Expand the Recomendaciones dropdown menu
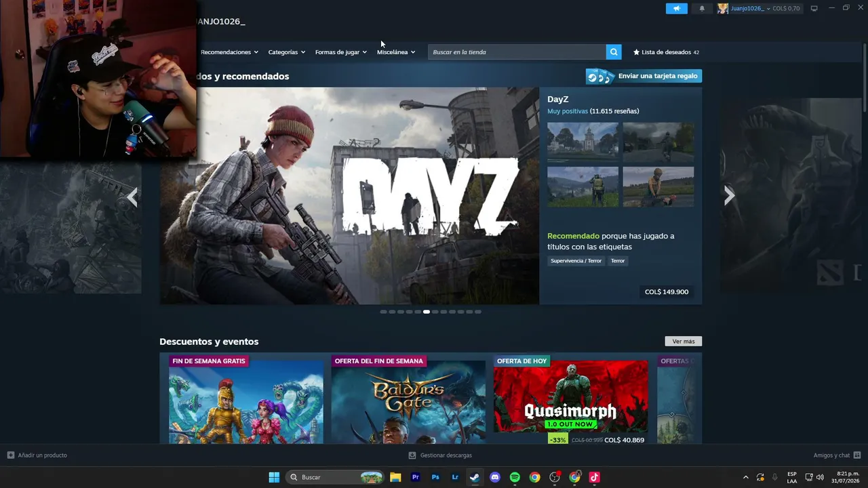Screen dimensions: 868x488 230,52
